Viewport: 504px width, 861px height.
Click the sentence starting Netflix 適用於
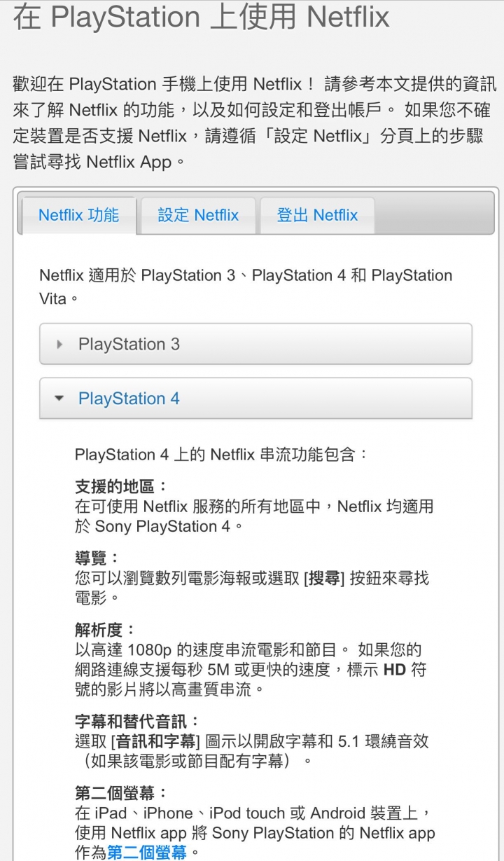[245, 287]
